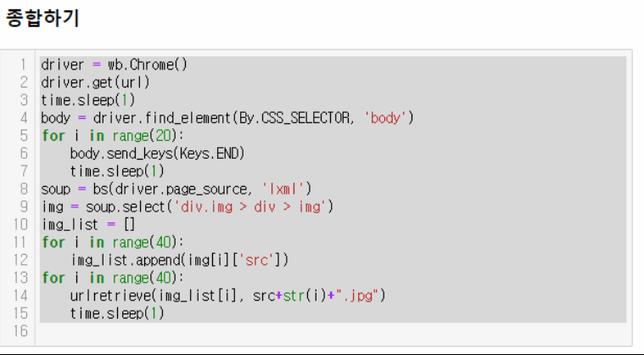Click line number 10 in gutter
The image size is (644, 355).
click(x=20, y=224)
